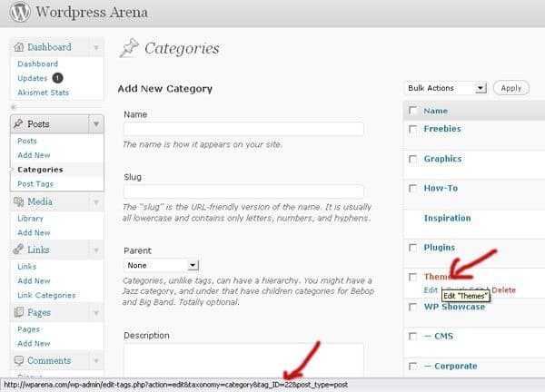
Task: Click the Categories heading pushpin icon
Action: [129, 48]
